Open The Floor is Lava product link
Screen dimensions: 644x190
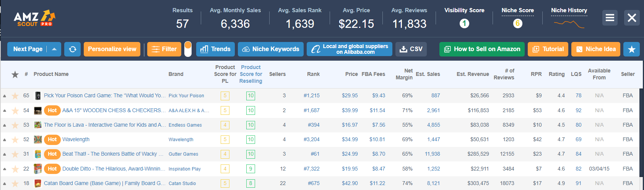(105, 125)
